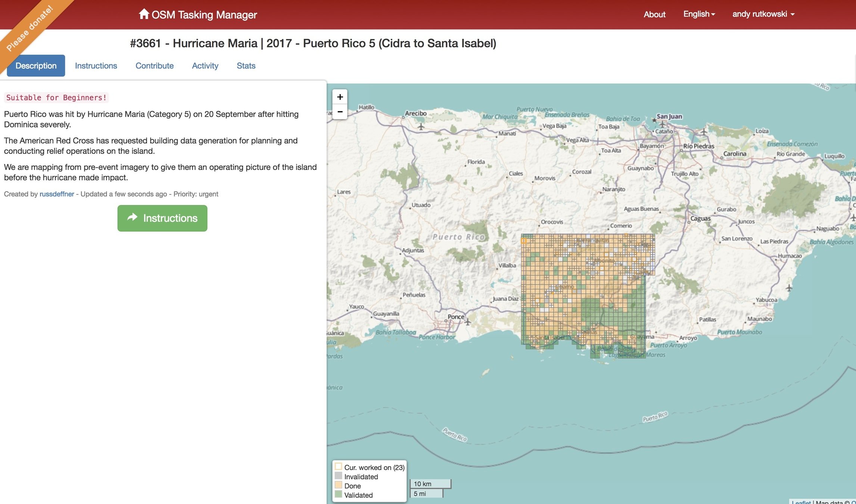This screenshot has height=504, width=856.
Task: Zoom in the map with plus button
Action: coord(340,97)
